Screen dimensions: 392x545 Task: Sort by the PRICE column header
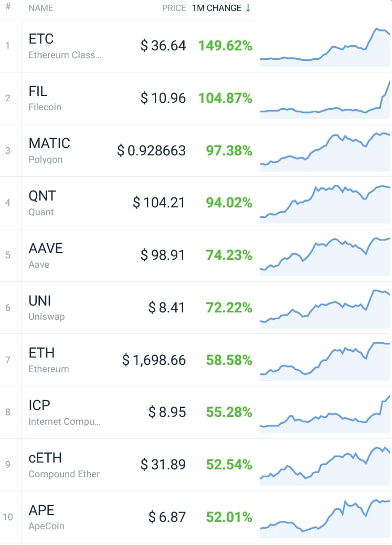(174, 8)
